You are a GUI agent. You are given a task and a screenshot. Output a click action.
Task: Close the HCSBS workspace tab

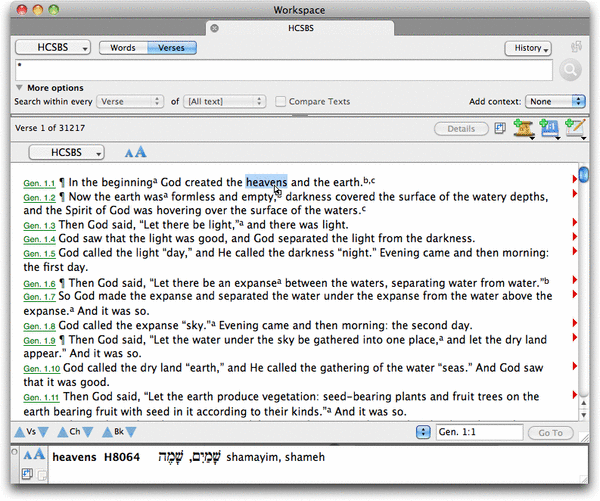215,28
